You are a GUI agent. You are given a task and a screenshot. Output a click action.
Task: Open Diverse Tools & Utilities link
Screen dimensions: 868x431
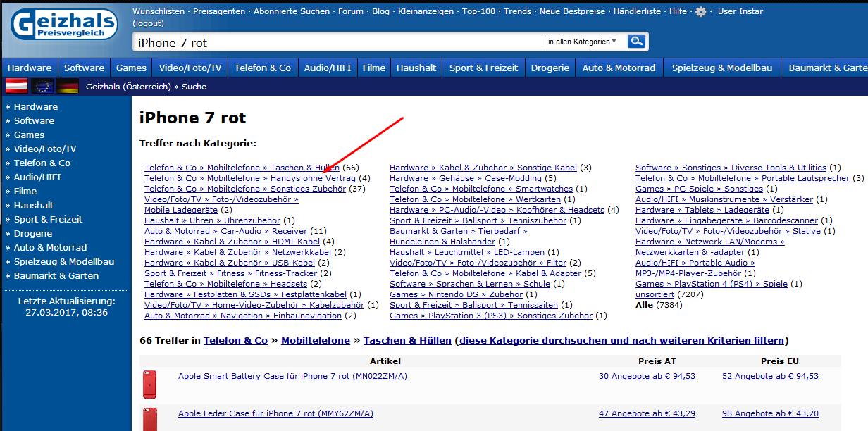click(731, 168)
